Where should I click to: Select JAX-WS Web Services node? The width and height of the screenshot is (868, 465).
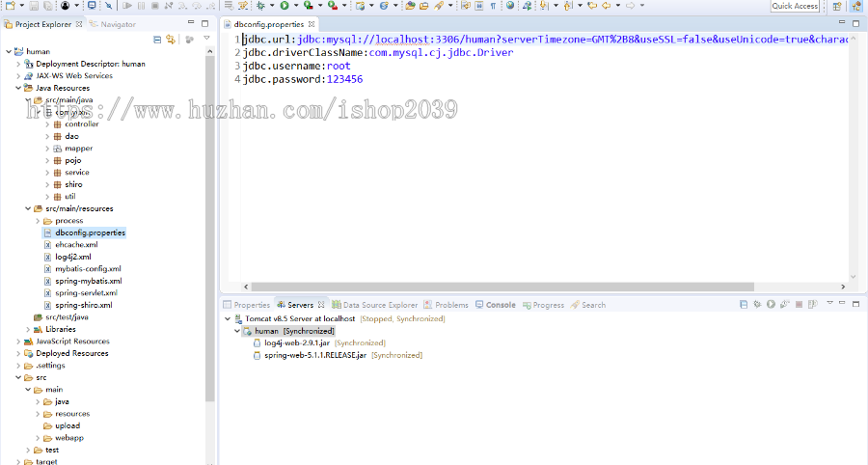74,76
